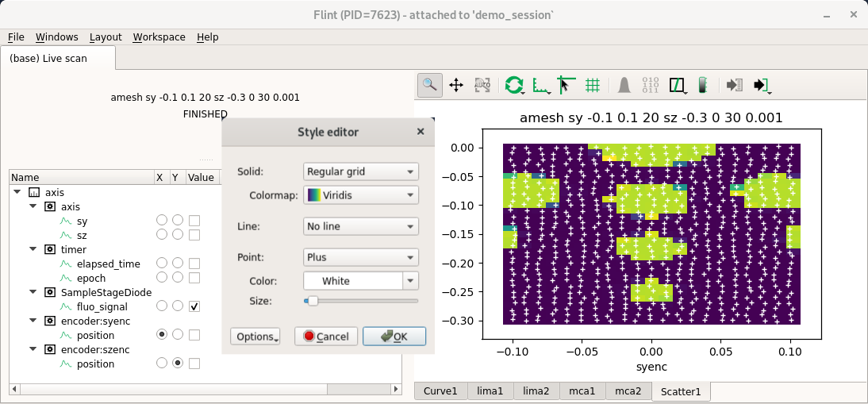
Task: Click the White color swatch field
Action: pyautogui.click(x=353, y=281)
